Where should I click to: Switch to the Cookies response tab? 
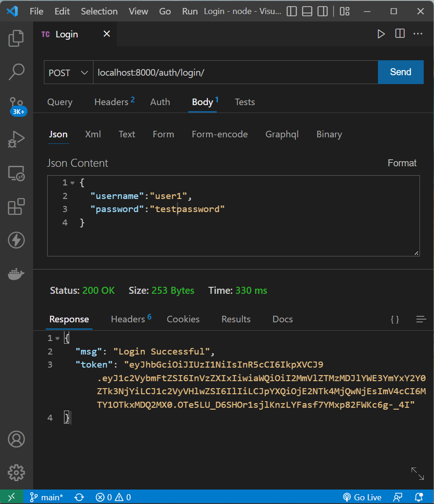[183, 319]
